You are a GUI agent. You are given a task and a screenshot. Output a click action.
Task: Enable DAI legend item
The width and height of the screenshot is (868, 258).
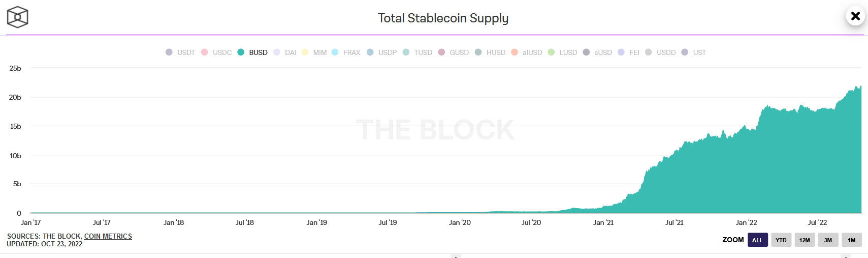(x=285, y=52)
